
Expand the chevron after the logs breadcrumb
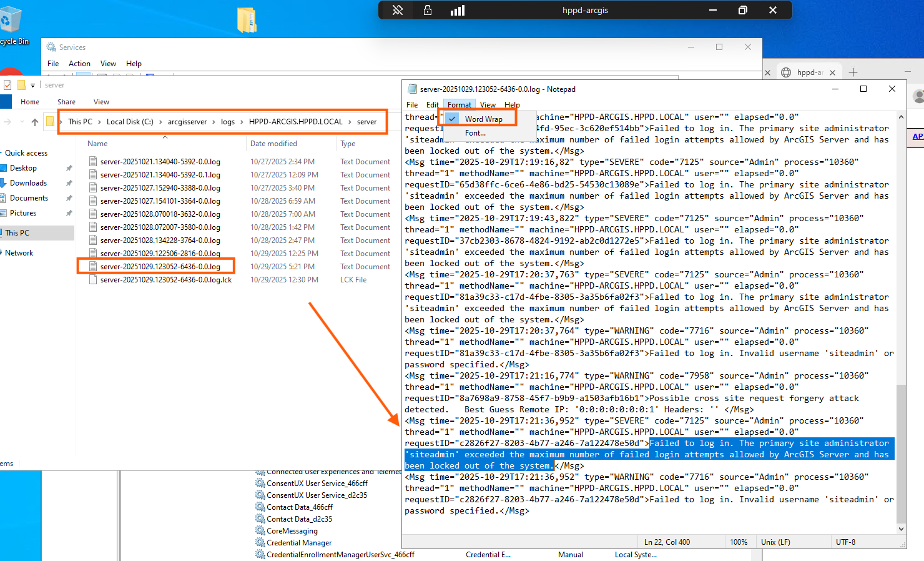(x=242, y=122)
